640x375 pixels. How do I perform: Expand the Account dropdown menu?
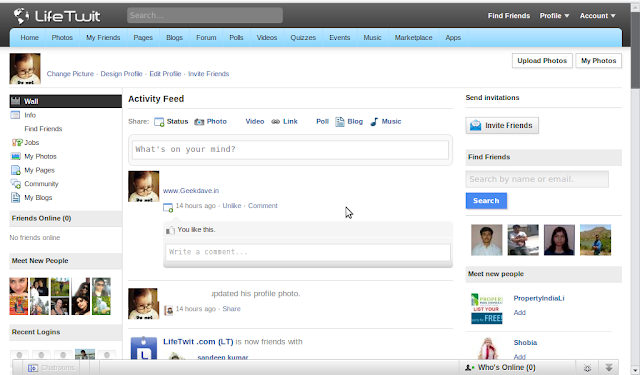598,16
